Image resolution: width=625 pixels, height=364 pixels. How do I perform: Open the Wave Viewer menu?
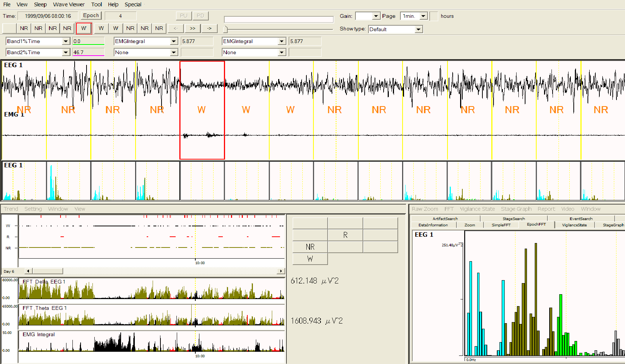(69, 4)
